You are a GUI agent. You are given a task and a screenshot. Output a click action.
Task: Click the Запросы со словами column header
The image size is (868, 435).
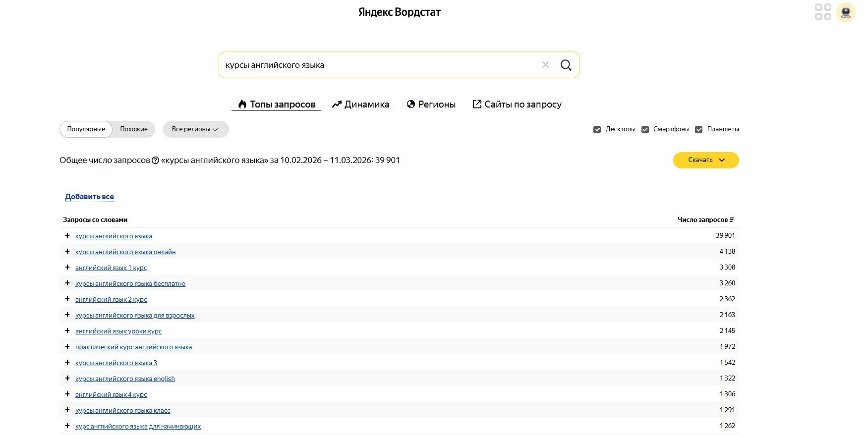(x=95, y=220)
